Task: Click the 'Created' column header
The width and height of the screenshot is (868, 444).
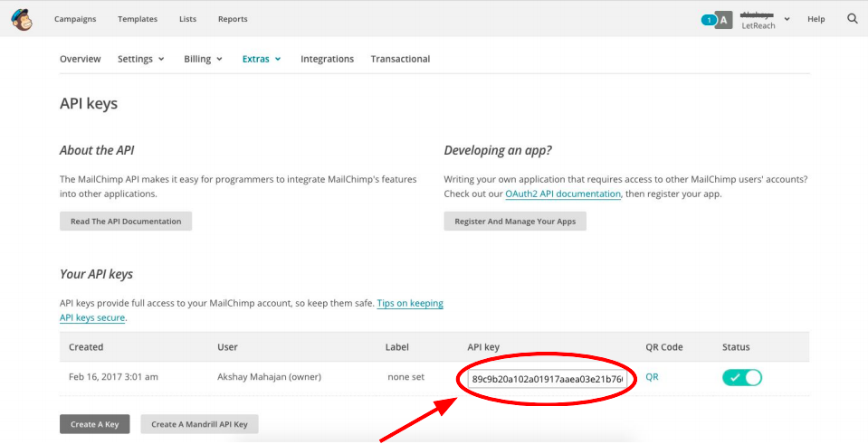Action: [86, 347]
